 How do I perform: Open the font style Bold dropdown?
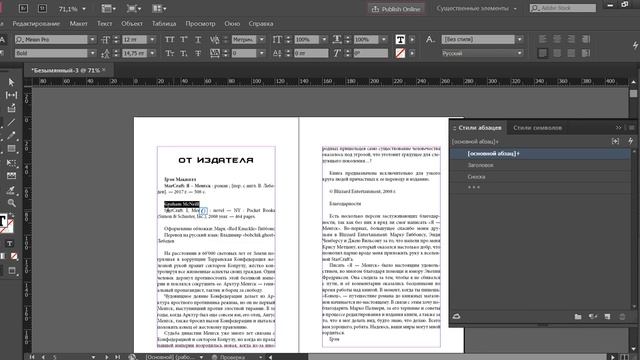[x=92, y=53]
